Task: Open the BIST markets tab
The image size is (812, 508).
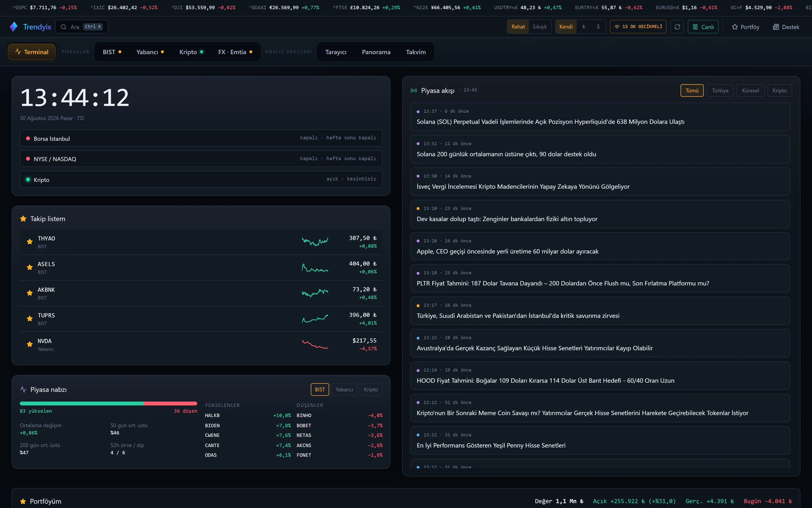Action: 112,52
